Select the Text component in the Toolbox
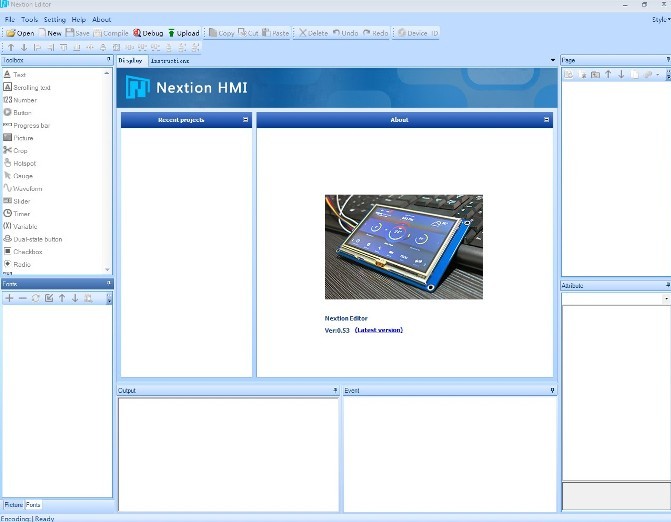Viewport: 671px width, 522px height. point(15,74)
